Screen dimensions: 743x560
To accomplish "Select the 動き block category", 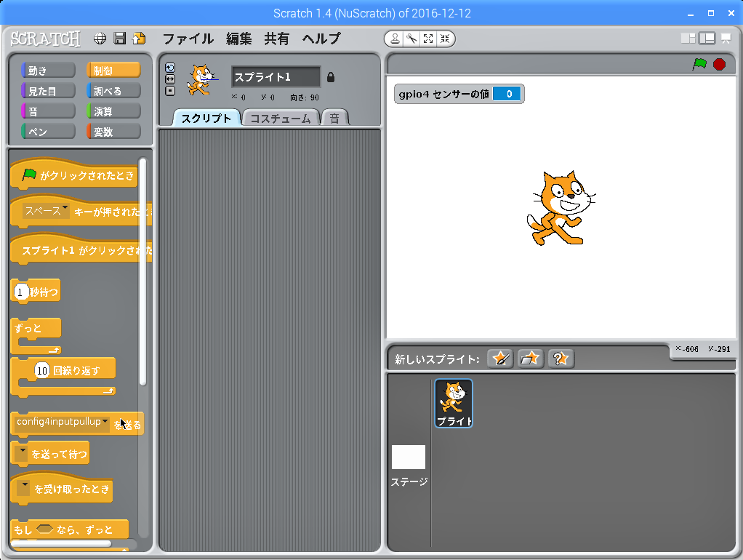I will tap(48, 71).
